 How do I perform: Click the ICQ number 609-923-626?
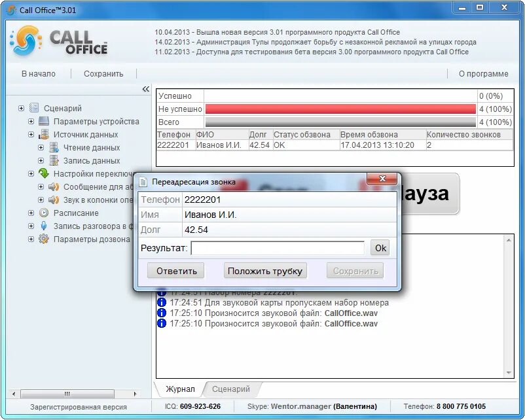click(200, 406)
